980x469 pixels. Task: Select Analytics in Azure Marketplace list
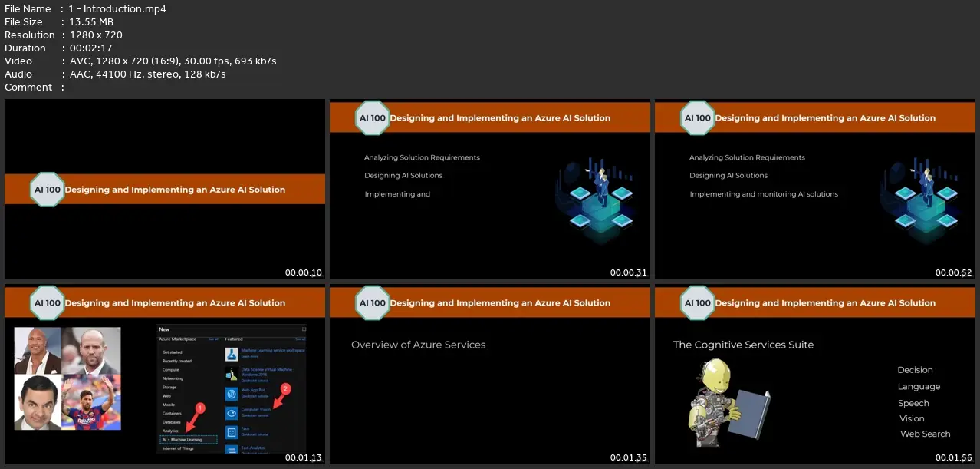[x=170, y=431]
